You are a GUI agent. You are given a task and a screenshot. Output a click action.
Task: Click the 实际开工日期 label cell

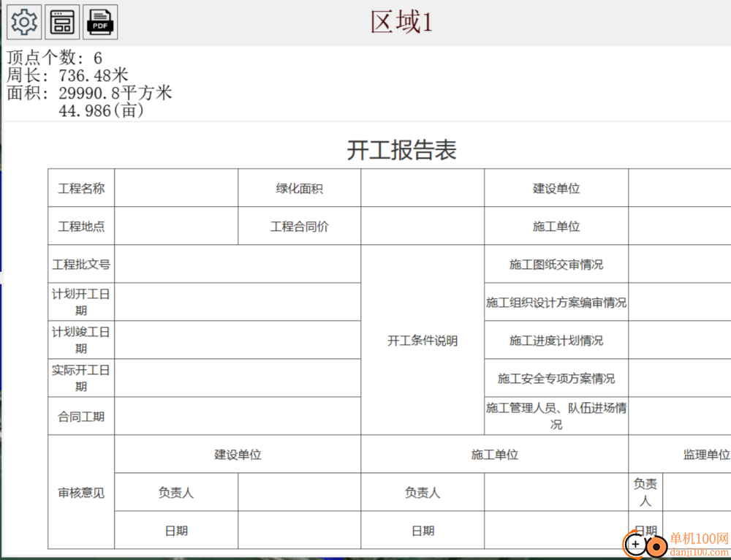tap(81, 378)
